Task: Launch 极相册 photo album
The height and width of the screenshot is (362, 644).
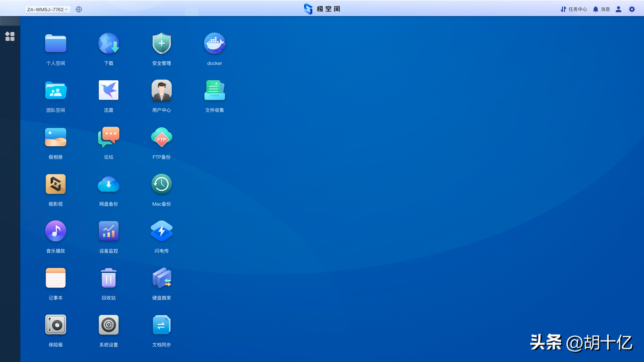Action: click(56, 137)
